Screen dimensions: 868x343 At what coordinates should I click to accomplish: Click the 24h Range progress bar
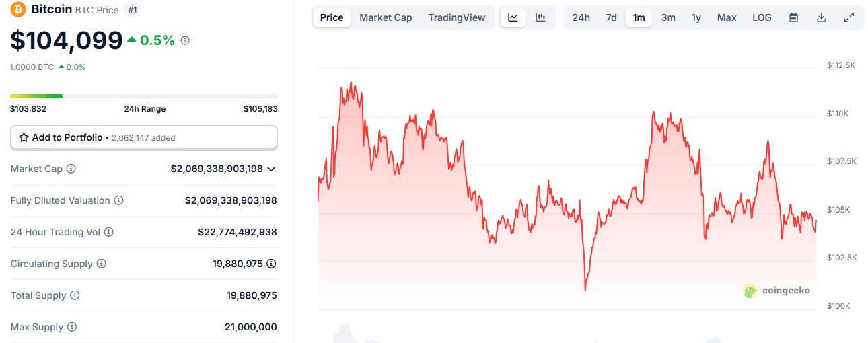143,96
